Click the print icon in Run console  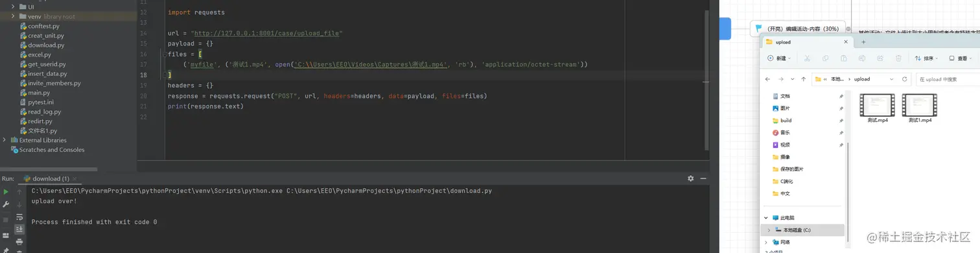pyautogui.click(x=19, y=241)
